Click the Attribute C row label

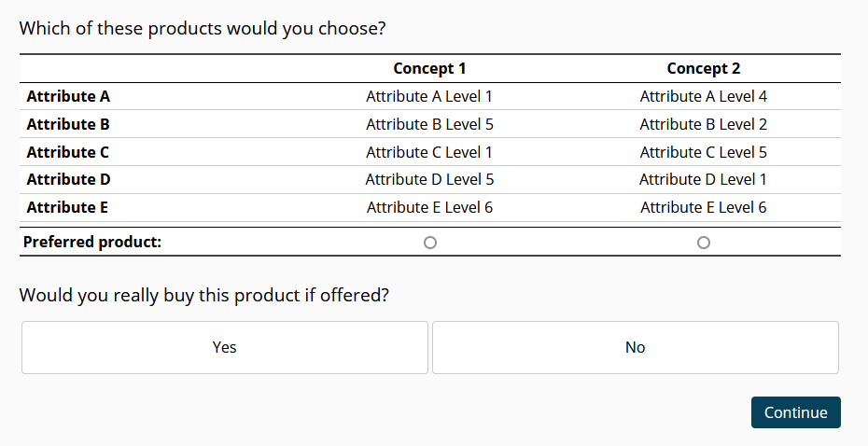coord(68,152)
